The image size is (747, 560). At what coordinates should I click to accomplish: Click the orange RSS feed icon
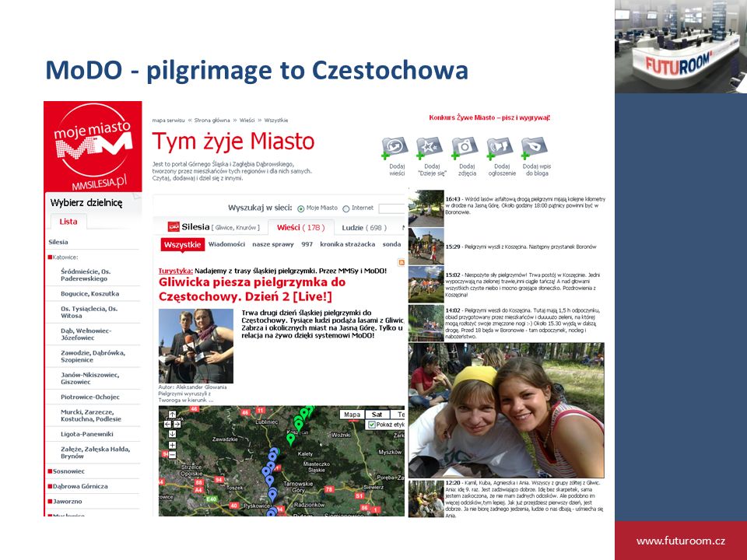(x=402, y=262)
